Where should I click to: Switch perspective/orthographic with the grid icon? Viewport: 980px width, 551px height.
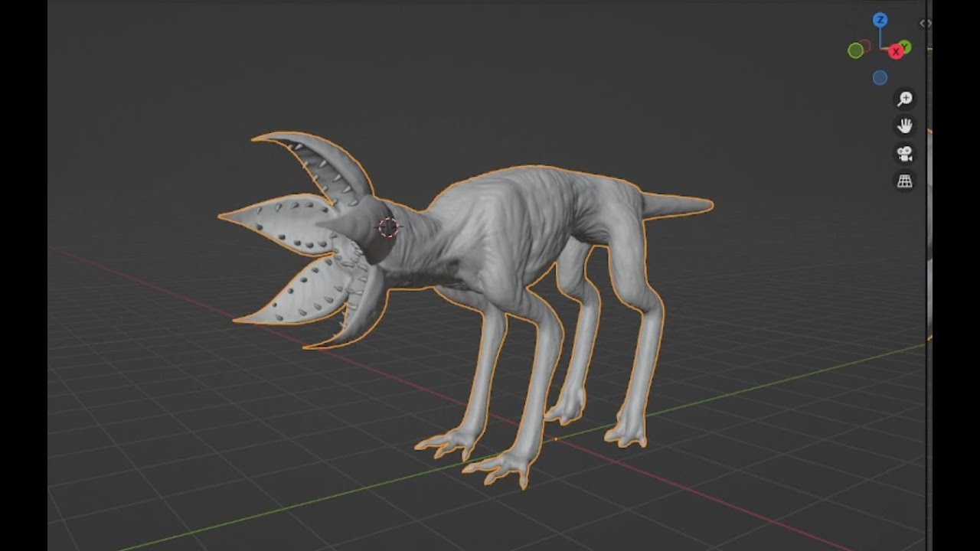tap(905, 181)
